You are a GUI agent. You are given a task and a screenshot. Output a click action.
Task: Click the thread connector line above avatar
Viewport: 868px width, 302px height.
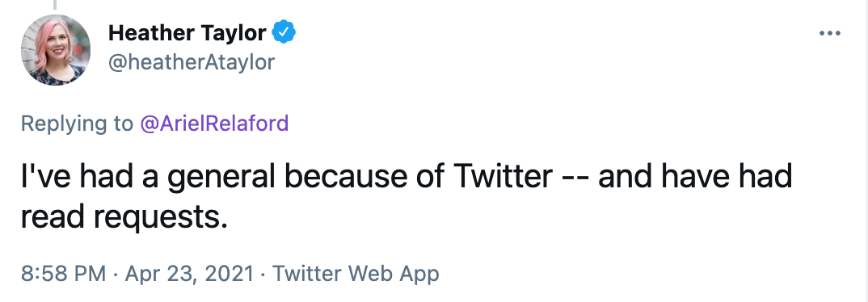click(x=55, y=4)
